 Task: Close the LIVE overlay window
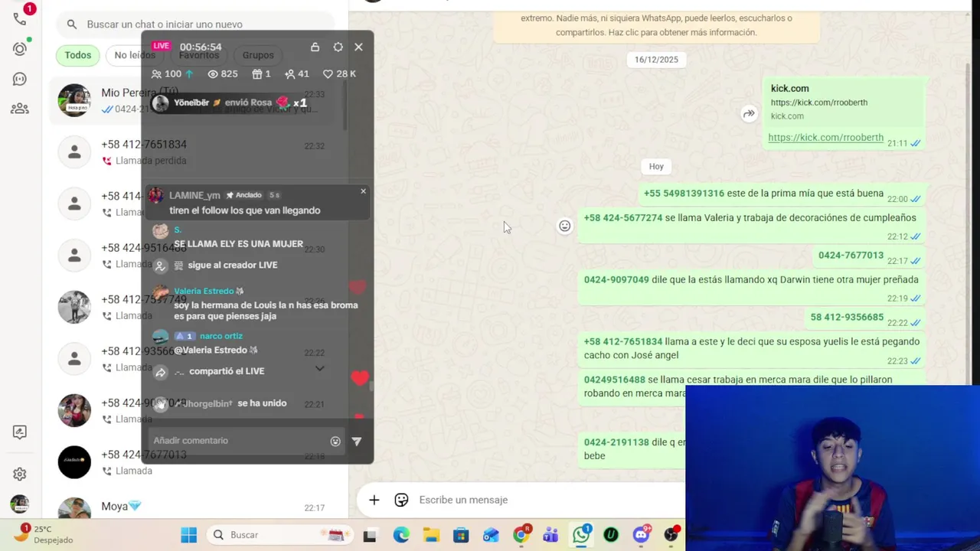point(358,47)
